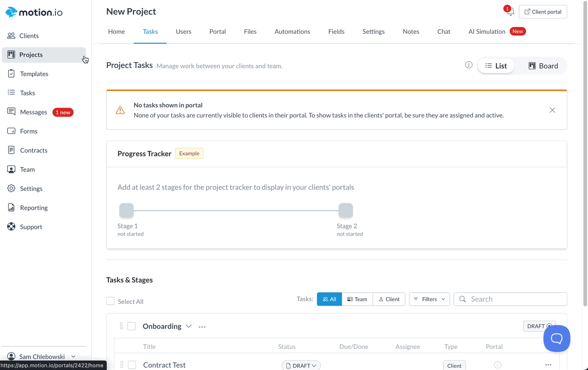The height and width of the screenshot is (370, 588).
Task: Open the Filters dropdown
Action: pyautogui.click(x=429, y=299)
